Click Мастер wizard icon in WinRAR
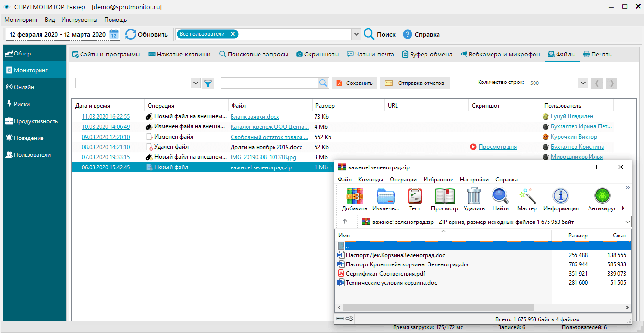644x333 pixels. 527,200
